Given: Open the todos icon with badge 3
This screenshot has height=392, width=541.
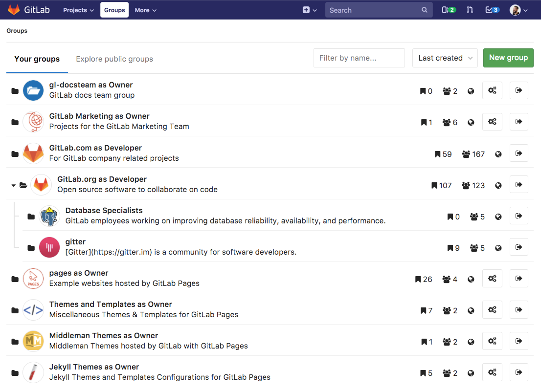Looking at the screenshot, I should 492,10.
